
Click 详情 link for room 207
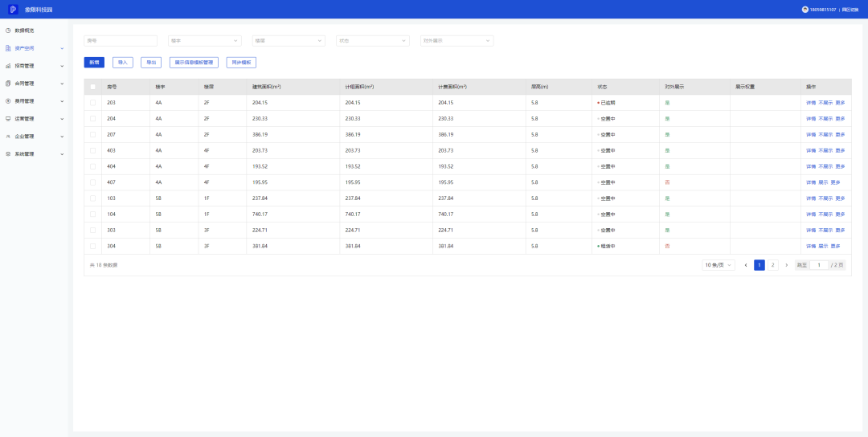click(810, 135)
